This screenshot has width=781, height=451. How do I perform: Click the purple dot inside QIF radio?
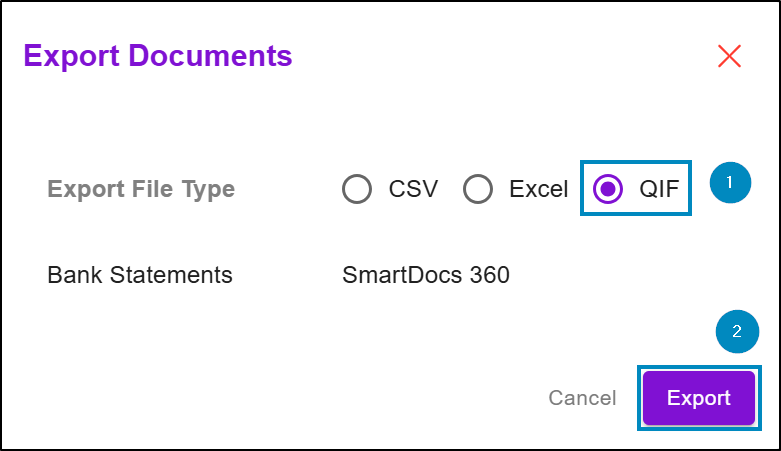(608, 189)
